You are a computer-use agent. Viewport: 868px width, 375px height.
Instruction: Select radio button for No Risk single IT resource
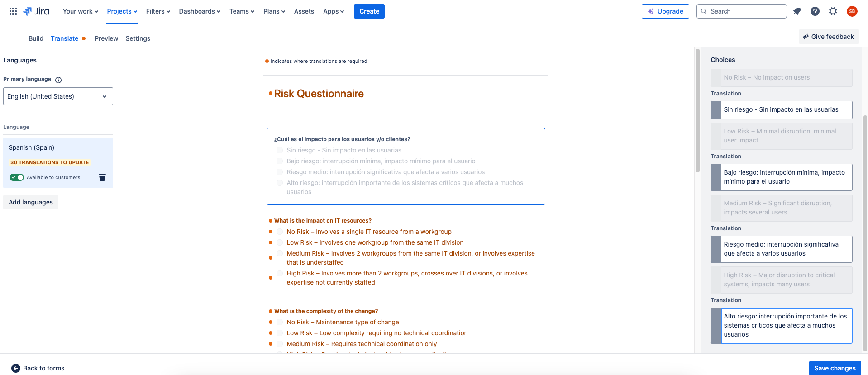pos(280,232)
